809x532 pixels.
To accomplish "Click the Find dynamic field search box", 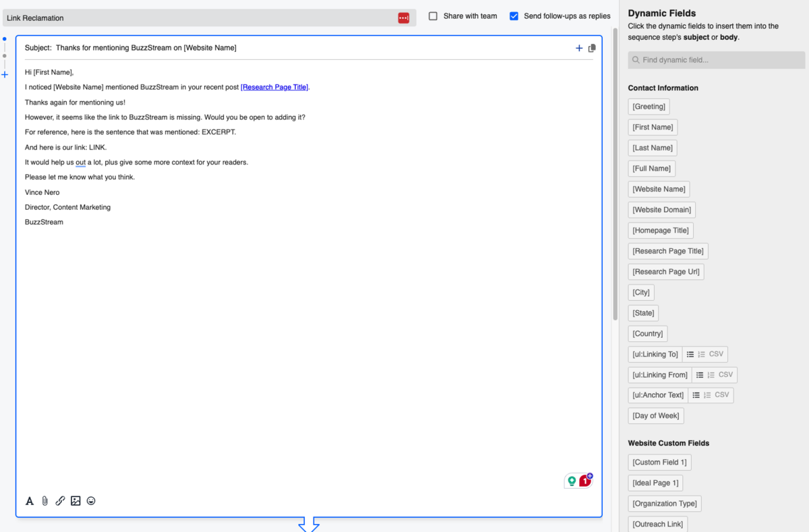I will (x=716, y=59).
